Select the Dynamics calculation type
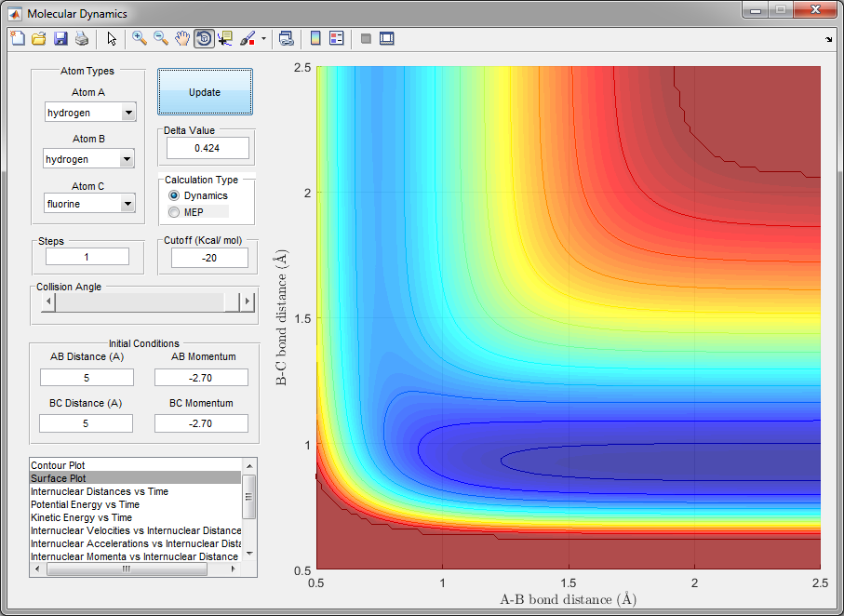The width and height of the screenshot is (844, 616). pos(173,196)
